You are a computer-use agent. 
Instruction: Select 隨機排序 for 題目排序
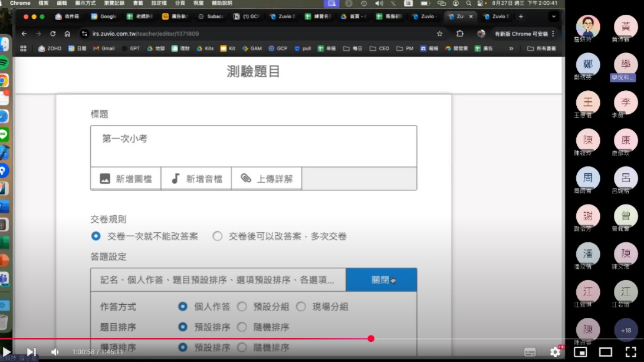coord(242,327)
